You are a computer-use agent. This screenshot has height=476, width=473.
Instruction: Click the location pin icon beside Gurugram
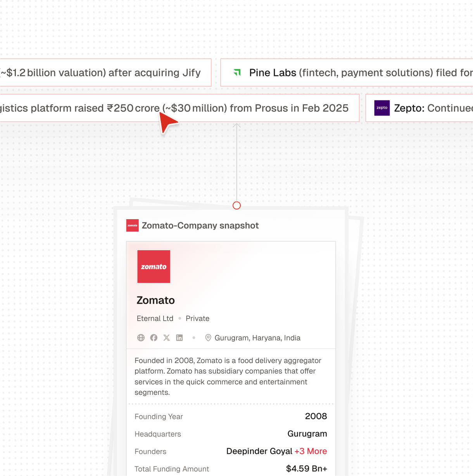tap(208, 338)
